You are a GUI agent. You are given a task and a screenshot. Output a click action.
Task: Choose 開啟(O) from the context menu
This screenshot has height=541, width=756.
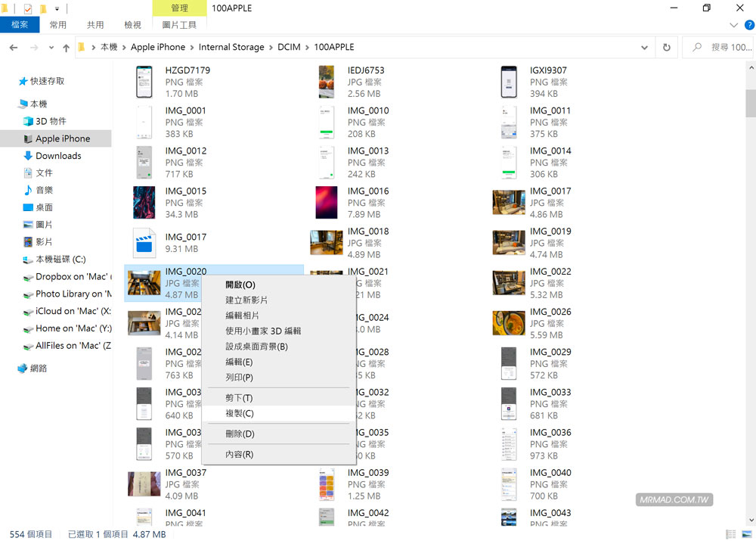click(x=277, y=284)
